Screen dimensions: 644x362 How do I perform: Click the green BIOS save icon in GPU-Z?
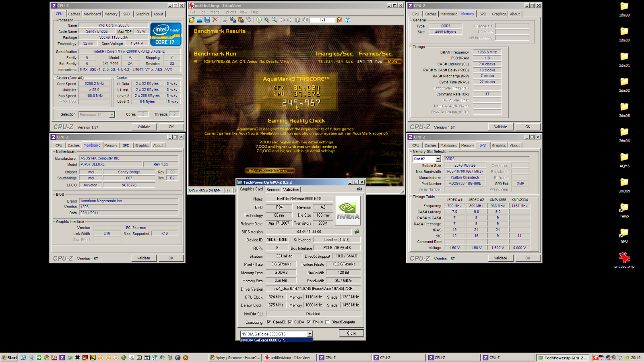(x=357, y=232)
